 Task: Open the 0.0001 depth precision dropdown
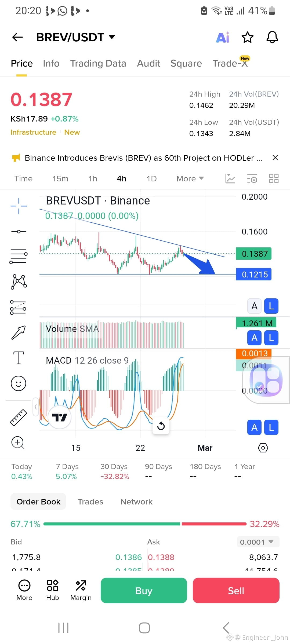(258, 542)
